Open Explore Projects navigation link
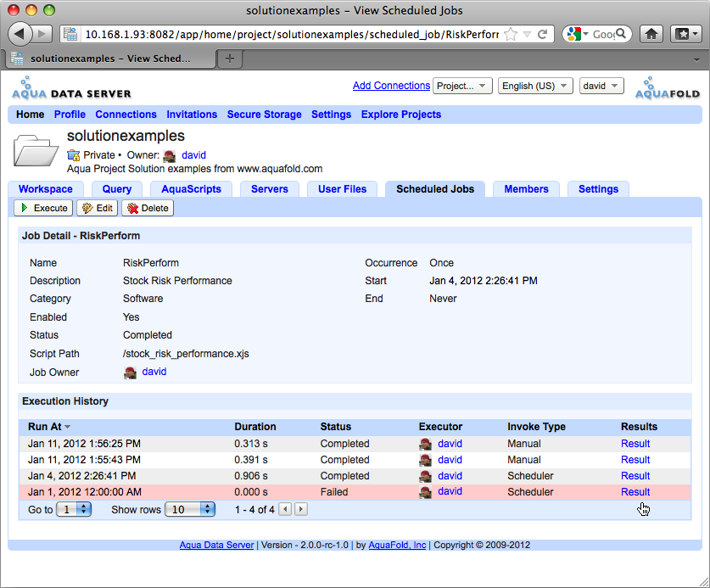Screen dimensions: 710x588 point(401,115)
